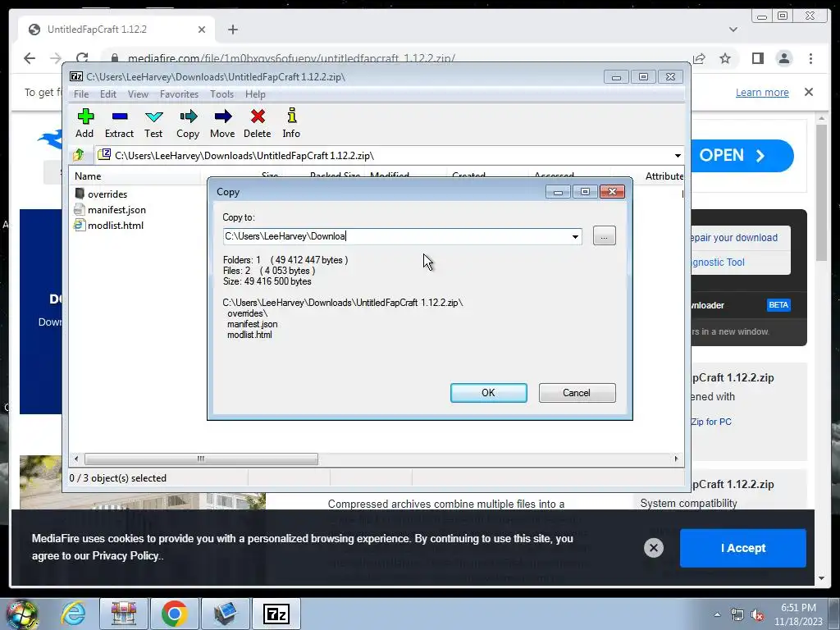The height and width of the screenshot is (630, 840).
Task: Click the right scroll arrow in the file list
Action: (676, 459)
